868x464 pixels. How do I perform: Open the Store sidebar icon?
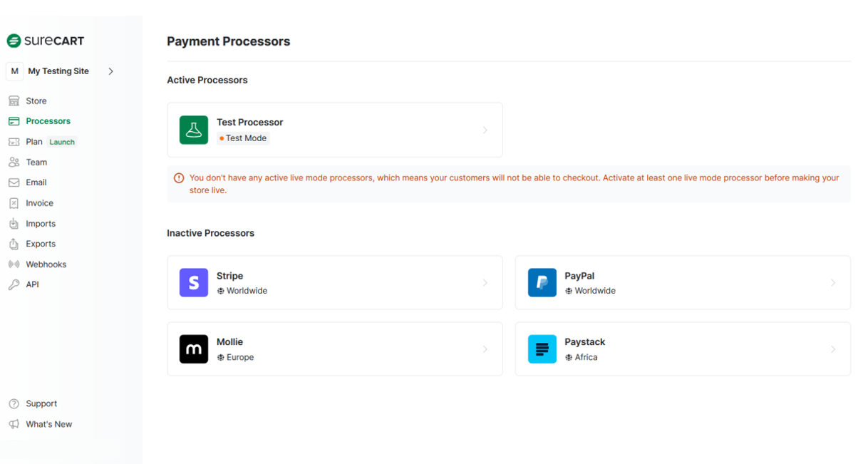14,101
